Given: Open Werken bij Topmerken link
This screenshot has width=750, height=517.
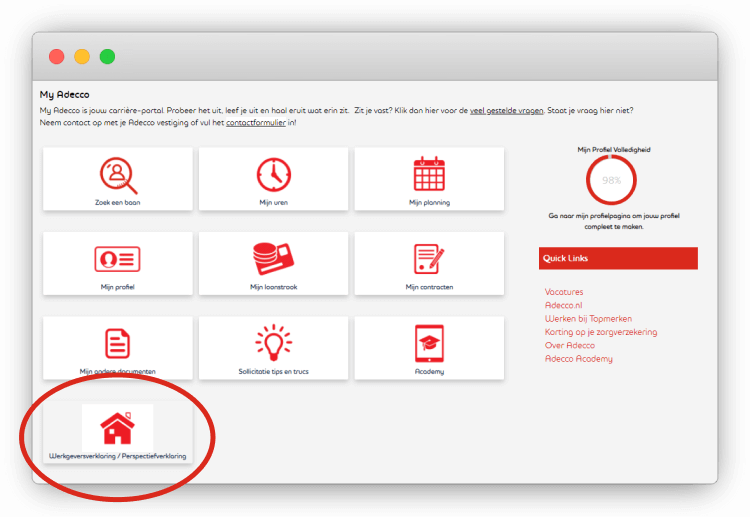Looking at the screenshot, I should point(588,319).
